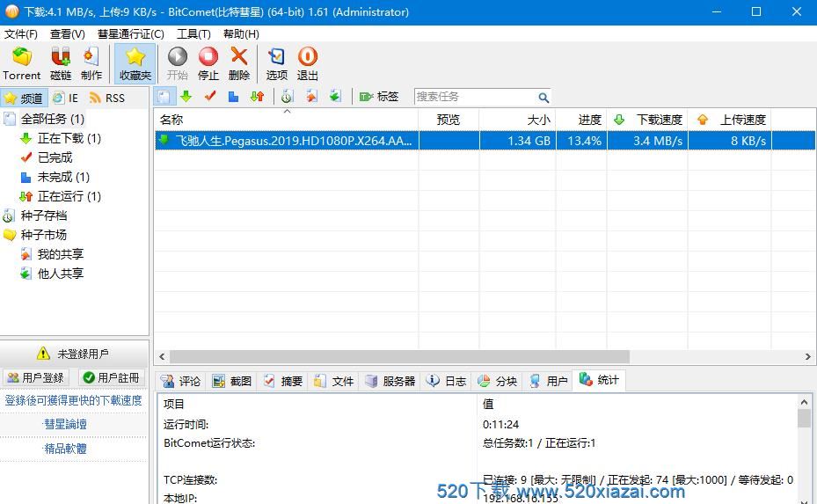817x504 pixels.
Task: Select 已完成 tree item
Action: pyautogui.click(x=55, y=157)
